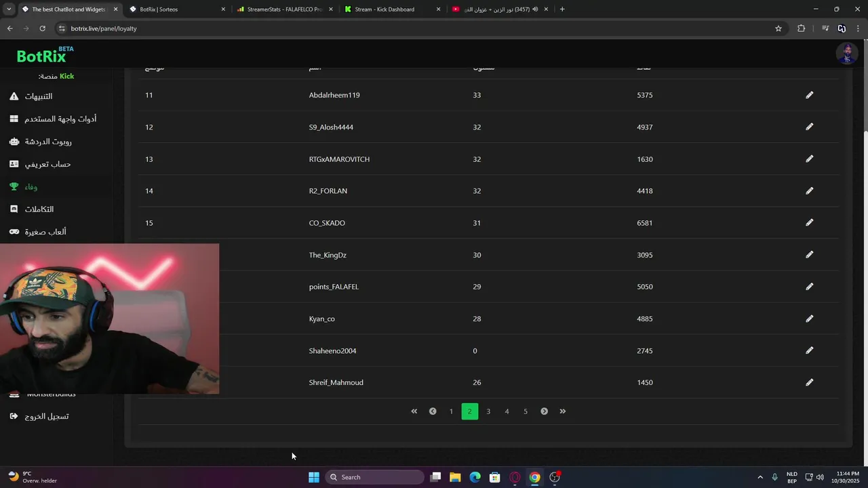868x488 pixels.
Task: Go to next page arrow in pagination
Action: point(544,411)
